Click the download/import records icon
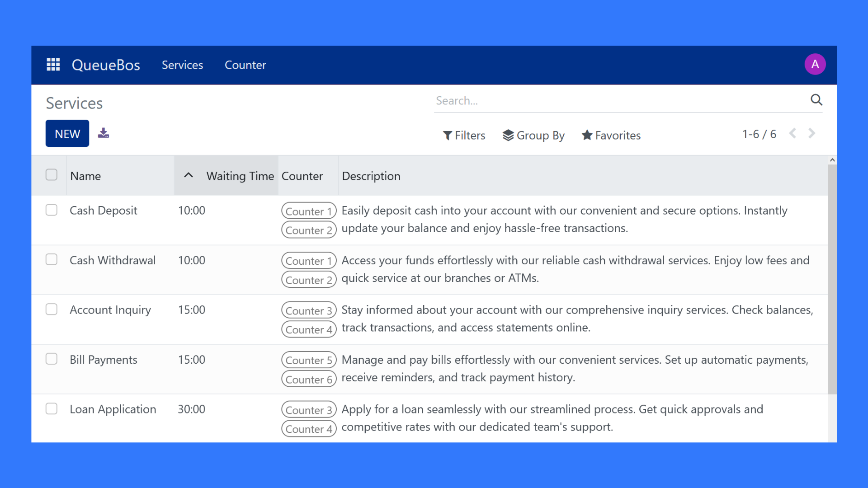The width and height of the screenshot is (868, 488). (x=104, y=133)
